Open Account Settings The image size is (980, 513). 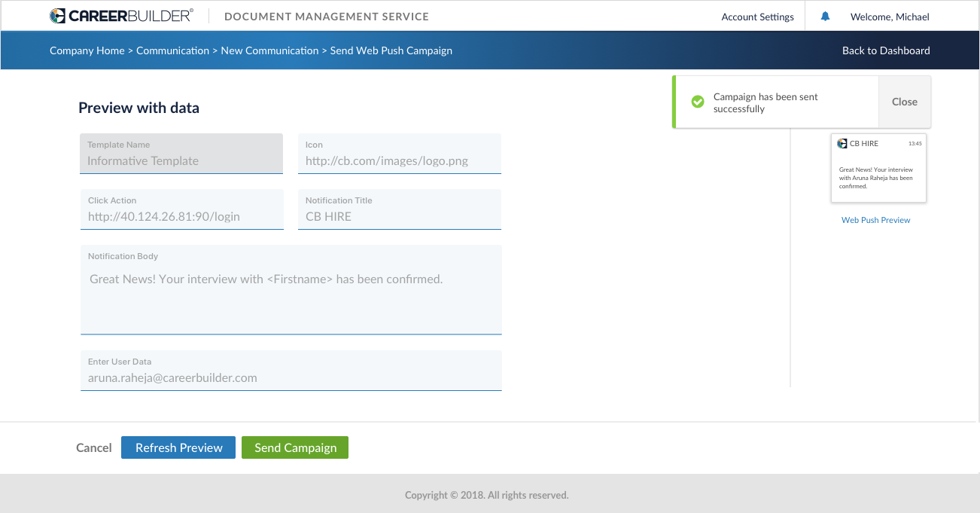click(x=757, y=17)
